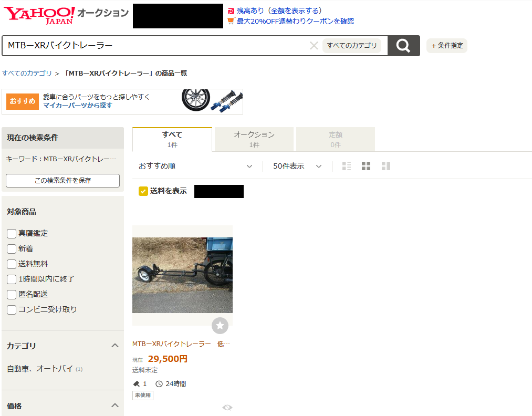Image resolution: width=532 pixels, height=416 pixels.
Task: Collapse the カテゴリ section
Action: click(x=115, y=346)
